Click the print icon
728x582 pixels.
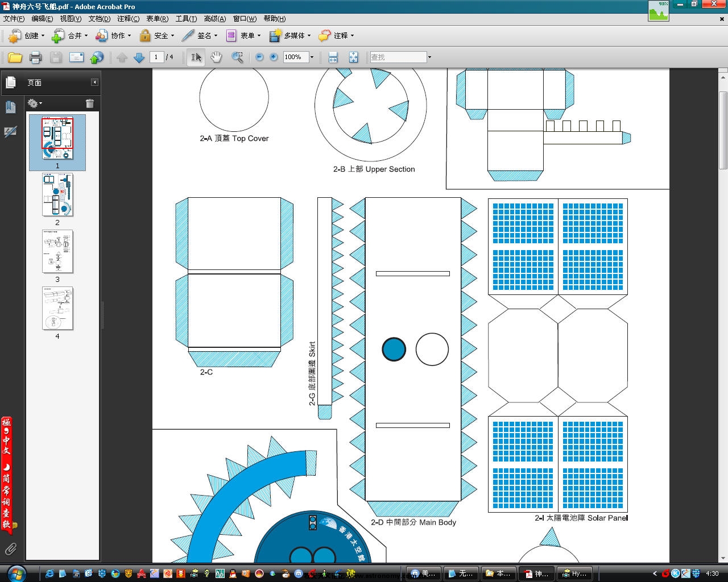[35, 57]
